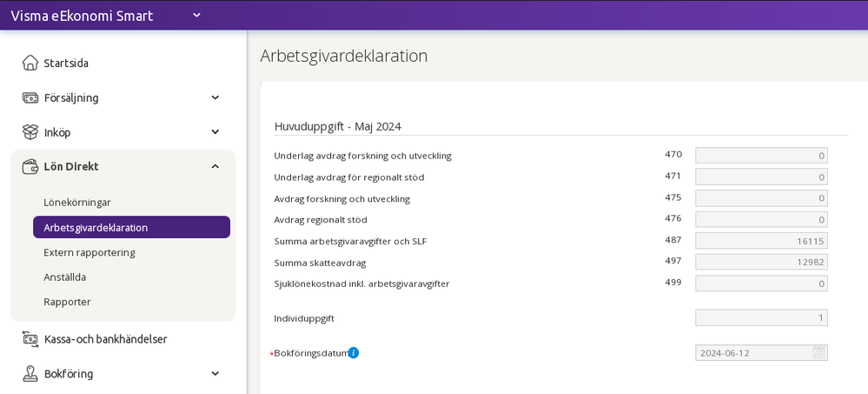This screenshot has height=394, width=868.
Task: Open the Försäljning menu label
Action: tap(71, 98)
